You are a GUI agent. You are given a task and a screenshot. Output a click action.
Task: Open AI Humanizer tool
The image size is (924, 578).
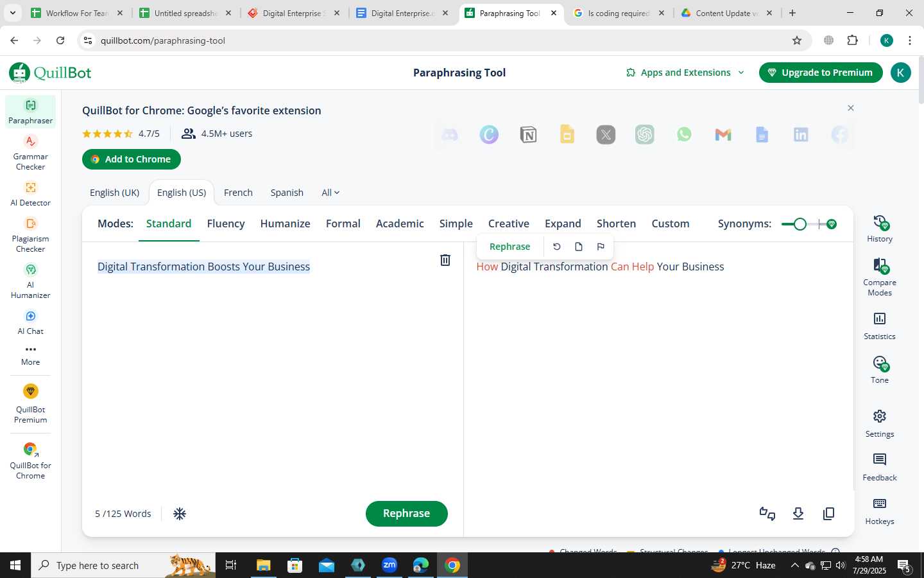pyautogui.click(x=30, y=281)
